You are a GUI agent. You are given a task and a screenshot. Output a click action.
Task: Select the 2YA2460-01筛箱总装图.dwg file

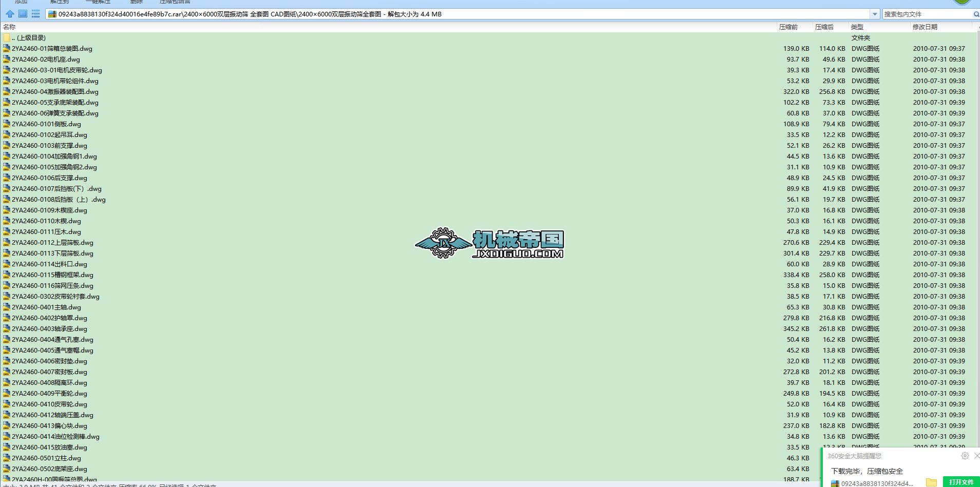point(51,48)
